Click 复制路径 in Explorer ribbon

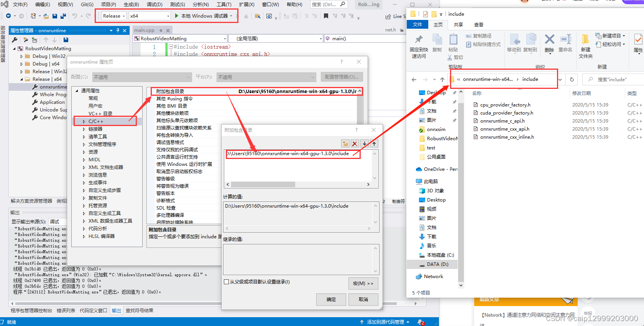pos(478,36)
